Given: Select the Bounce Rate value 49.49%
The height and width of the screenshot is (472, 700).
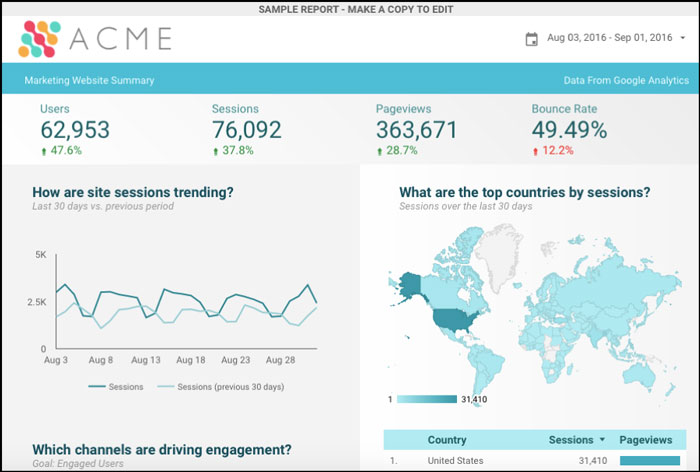Looking at the screenshot, I should [x=569, y=130].
